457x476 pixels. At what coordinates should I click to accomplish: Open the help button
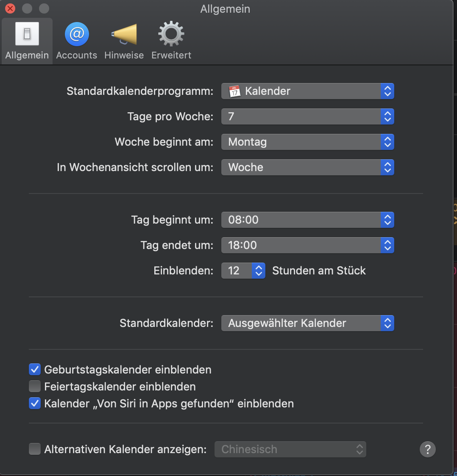coord(428,449)
